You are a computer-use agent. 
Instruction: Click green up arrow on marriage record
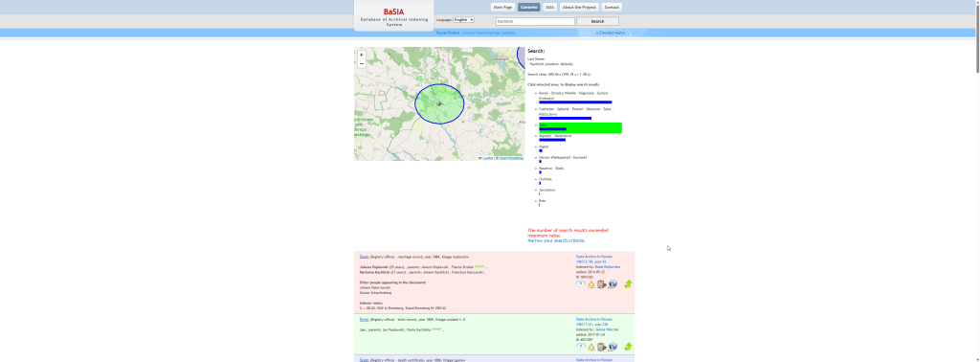click(x=628, y=283)
